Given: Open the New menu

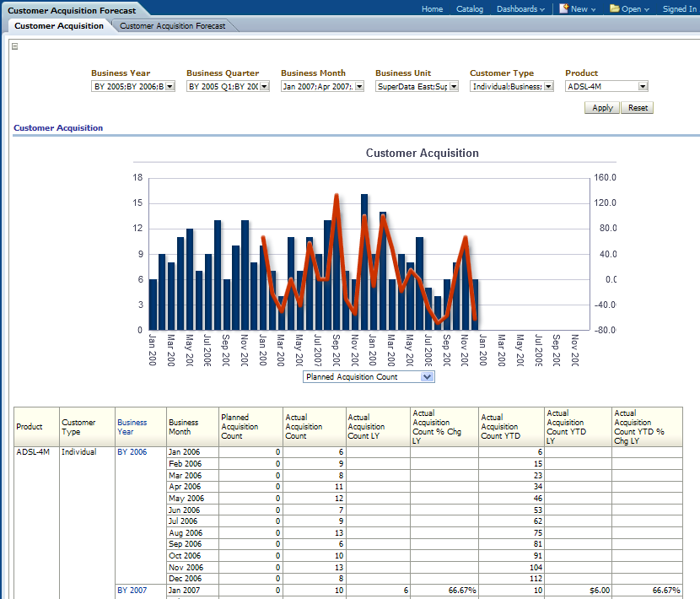Looking at the screenshot, I should [x=583, y=9].
